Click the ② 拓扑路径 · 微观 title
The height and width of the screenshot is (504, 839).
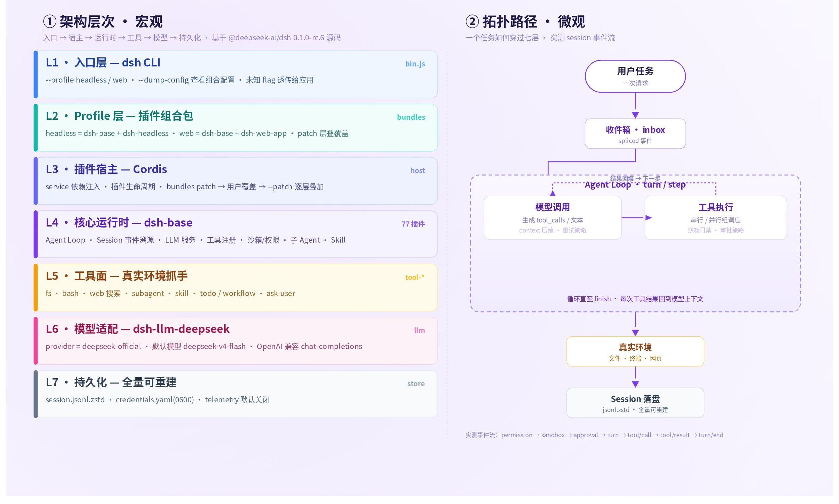coord(525,22)
